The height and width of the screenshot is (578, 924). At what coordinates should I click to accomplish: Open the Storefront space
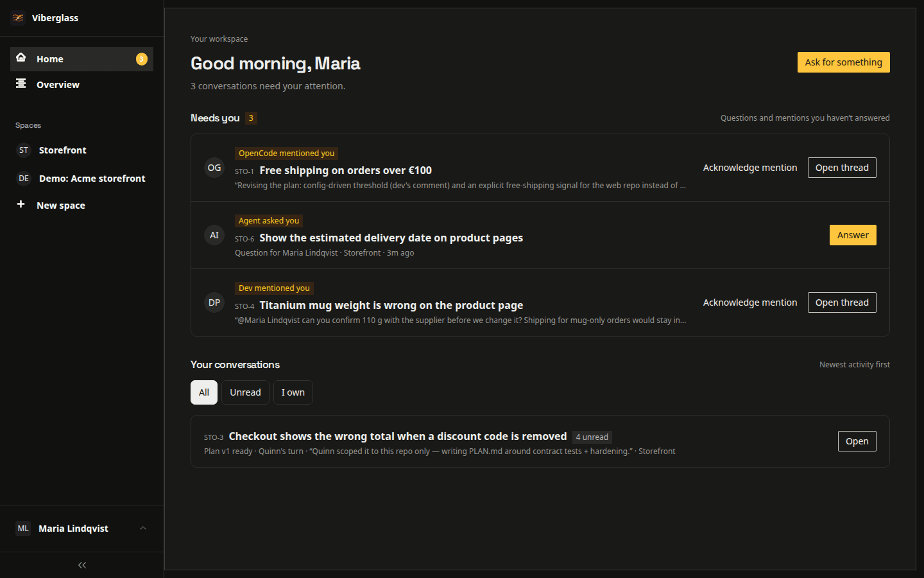pyautogui.click(x=81, y=150)
